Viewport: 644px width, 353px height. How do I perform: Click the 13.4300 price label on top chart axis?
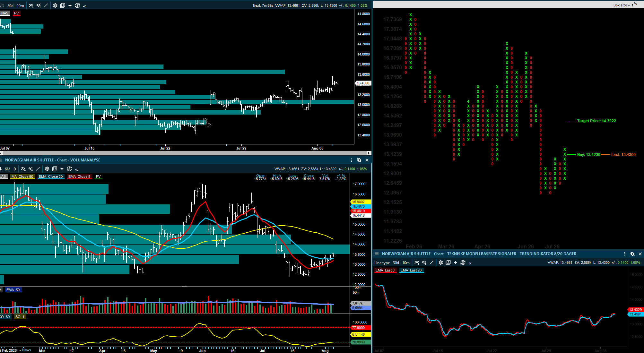[363, 83]
